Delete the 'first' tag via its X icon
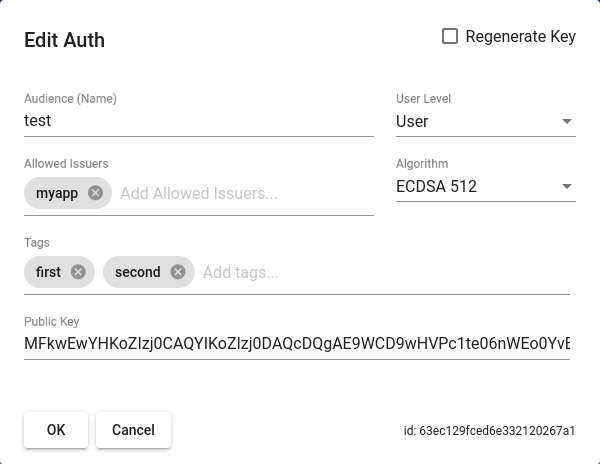 78,272
